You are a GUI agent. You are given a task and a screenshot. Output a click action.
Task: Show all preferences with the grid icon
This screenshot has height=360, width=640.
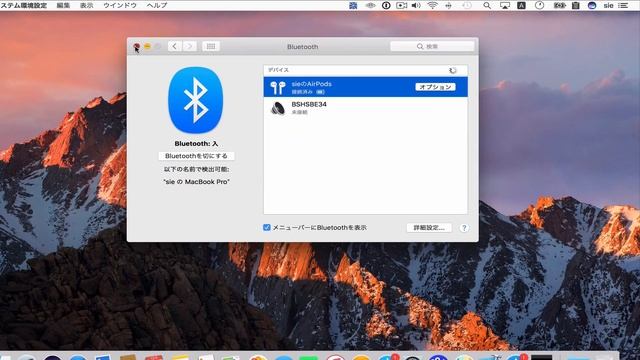pyautogui.click(x=211, y=47)
